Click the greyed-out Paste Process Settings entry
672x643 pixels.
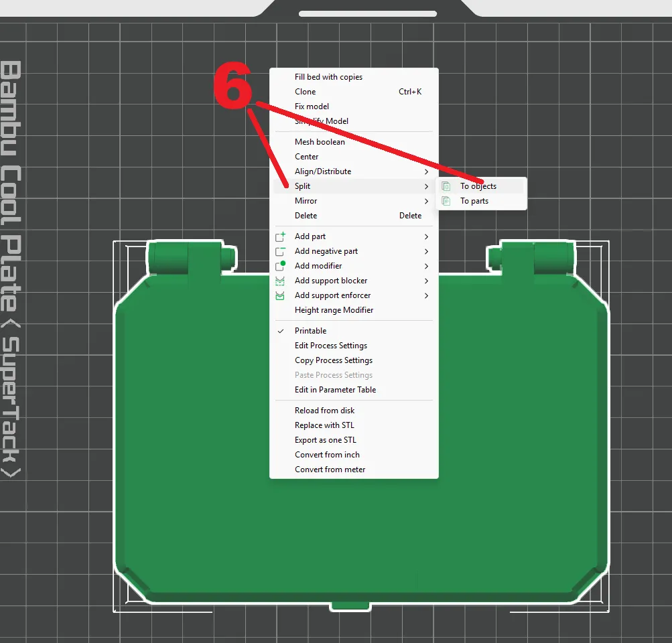click(354, 375)
